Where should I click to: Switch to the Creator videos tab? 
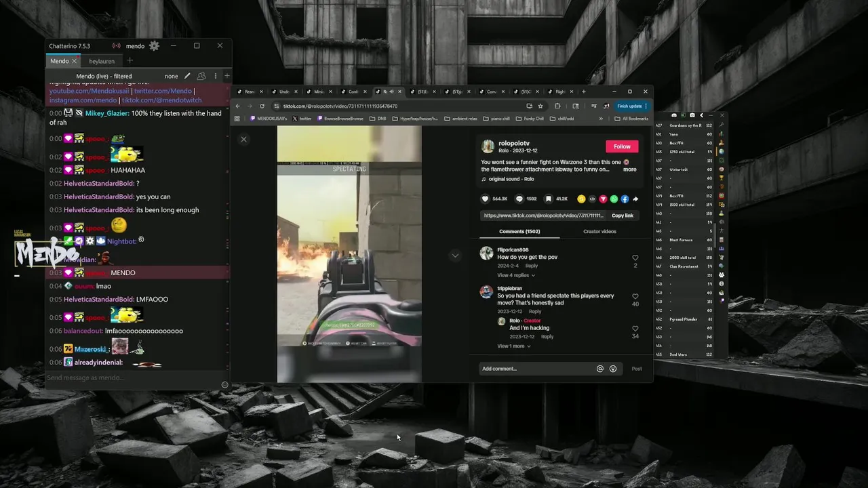tap(599, 231)
